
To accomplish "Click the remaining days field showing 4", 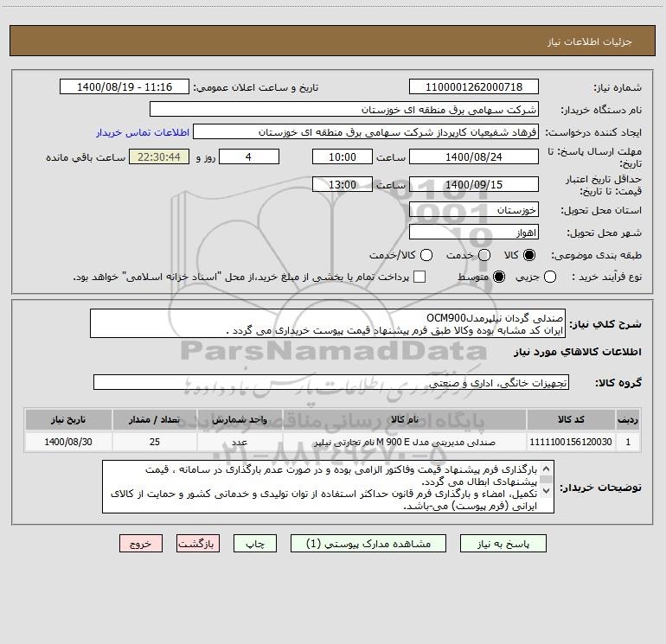I will [x=249, y=156].
